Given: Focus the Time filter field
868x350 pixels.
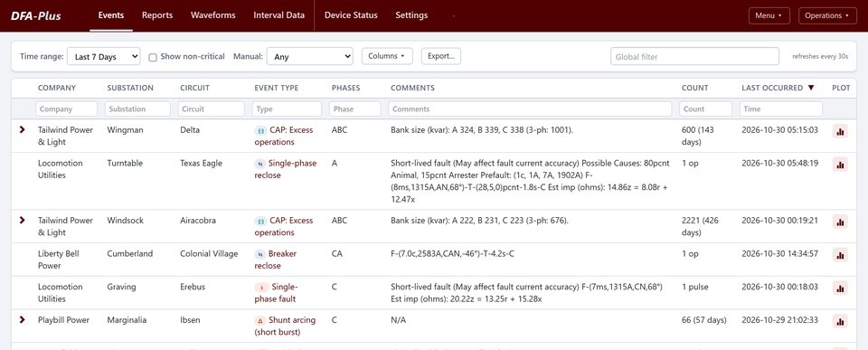Looking at the screenshot, I should [x=781, y=109].
